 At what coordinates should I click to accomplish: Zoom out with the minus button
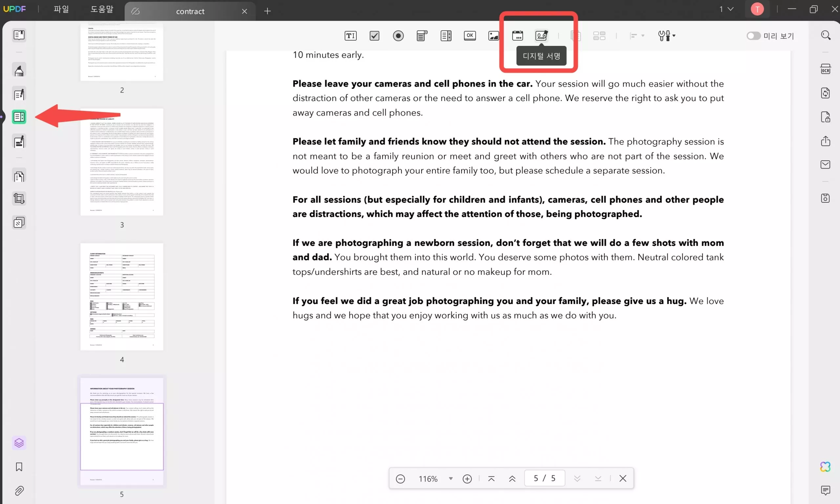pyautogui.click(x=400, y=478)
